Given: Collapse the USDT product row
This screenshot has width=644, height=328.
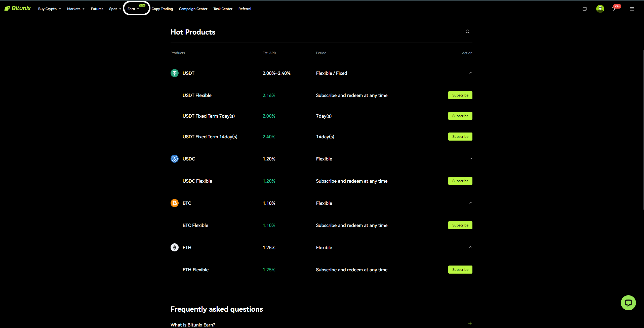Looking at the screenshot, I should coord(470,73).
